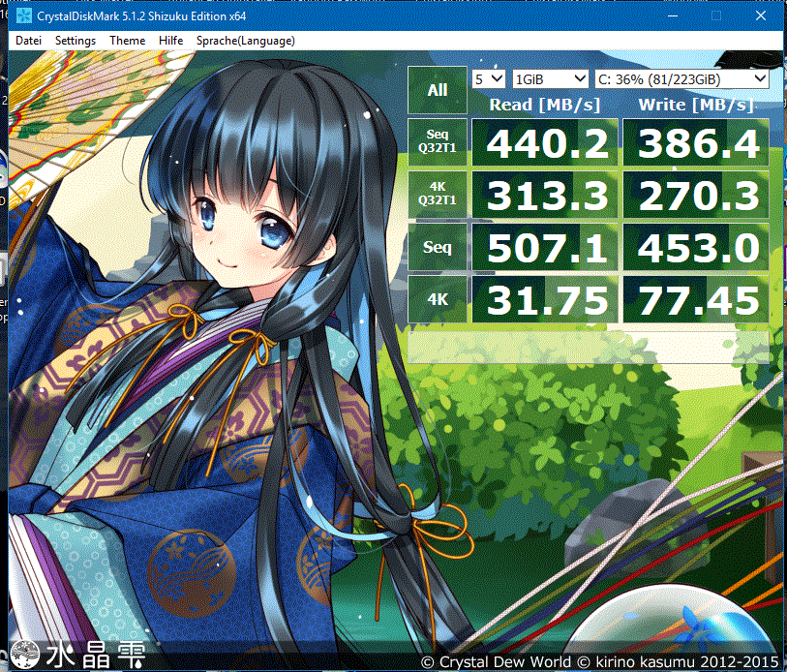Select the 4K write value 77.45
Screen dimensions: 787x672
696,299
